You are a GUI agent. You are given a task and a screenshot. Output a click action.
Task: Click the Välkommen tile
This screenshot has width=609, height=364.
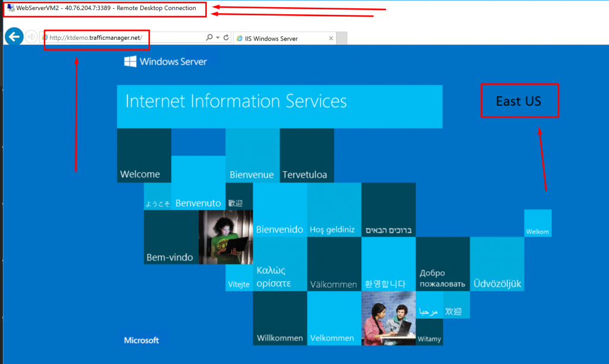coord(334,264)
